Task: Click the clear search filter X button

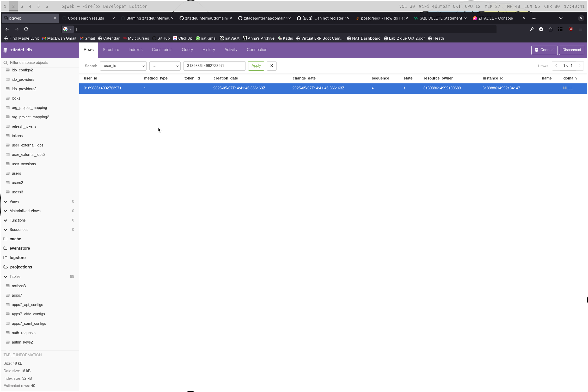Action: pyautogui.click(x=271, y=66)
